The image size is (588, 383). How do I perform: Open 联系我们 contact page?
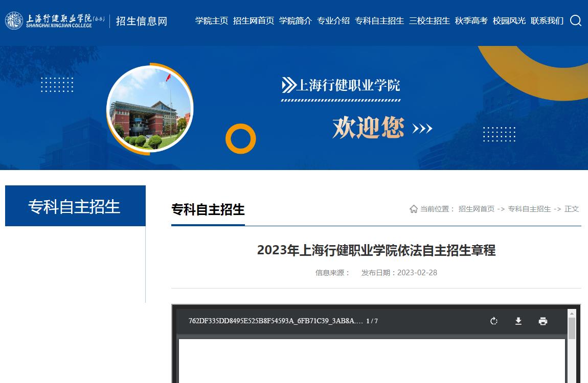pyautogui.click(x=547, y=21)
